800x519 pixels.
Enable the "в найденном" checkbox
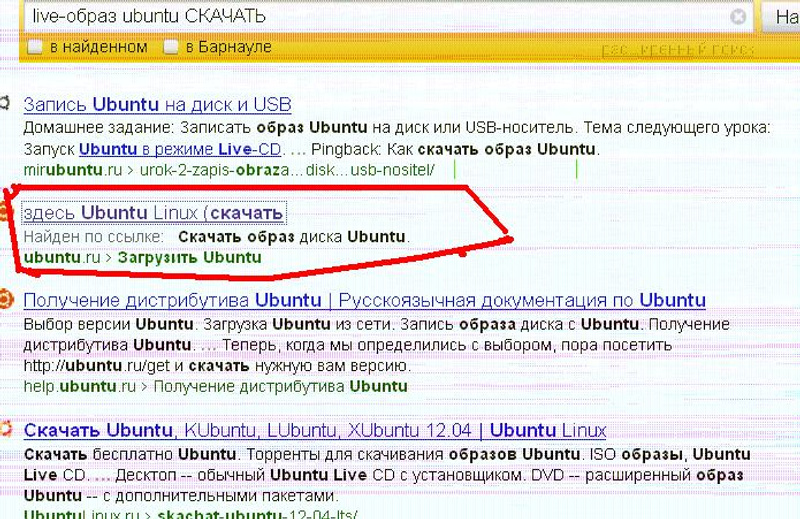click(35, 47)
